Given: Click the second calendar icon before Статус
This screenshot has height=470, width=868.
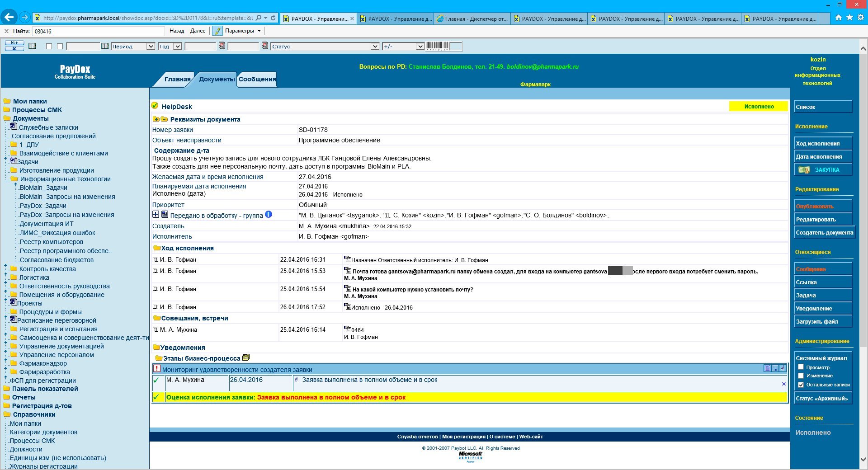Looking at the screenshot, I should click(x=265, y=46).
